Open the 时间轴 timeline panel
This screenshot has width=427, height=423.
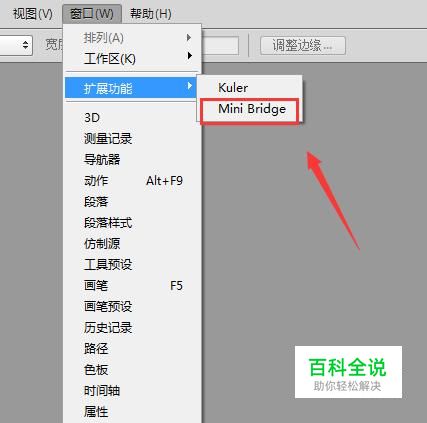[133, 391]
